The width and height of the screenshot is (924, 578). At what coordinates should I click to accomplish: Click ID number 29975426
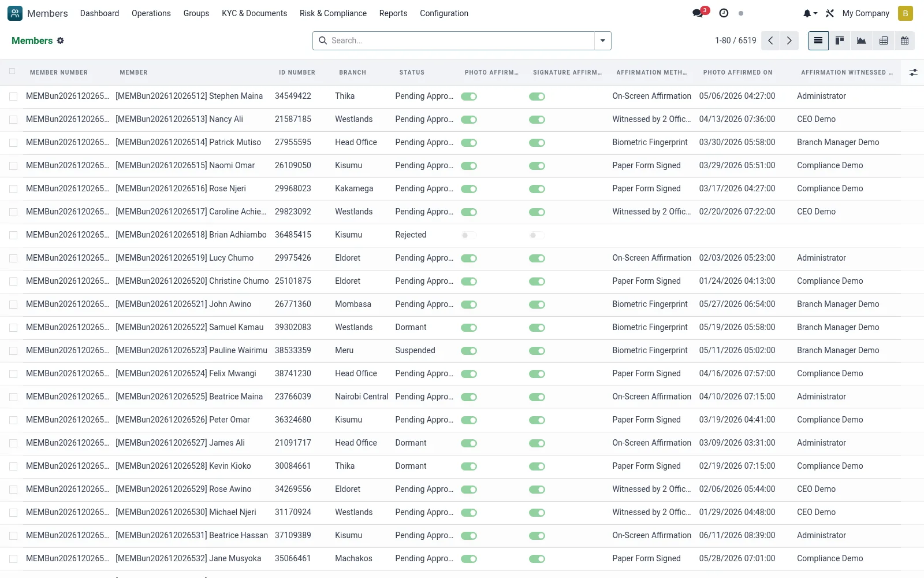click(x=293, y=258)
